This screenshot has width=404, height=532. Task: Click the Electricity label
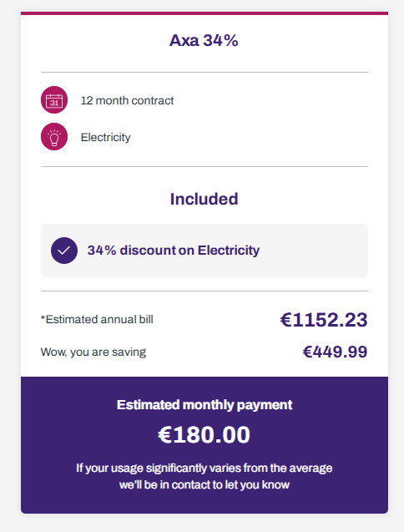pos(105,137)
